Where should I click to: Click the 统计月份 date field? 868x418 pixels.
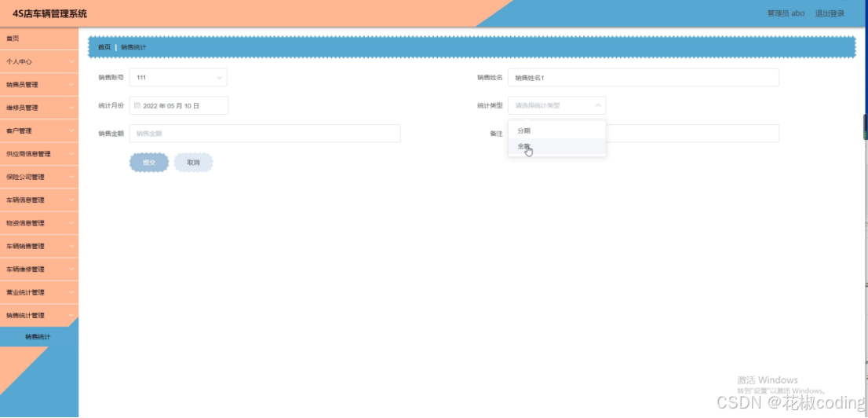(x=179, y=105)
